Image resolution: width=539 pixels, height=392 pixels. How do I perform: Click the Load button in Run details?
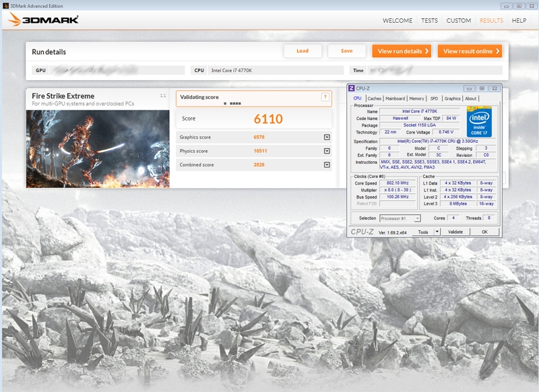tap(303, 51)
